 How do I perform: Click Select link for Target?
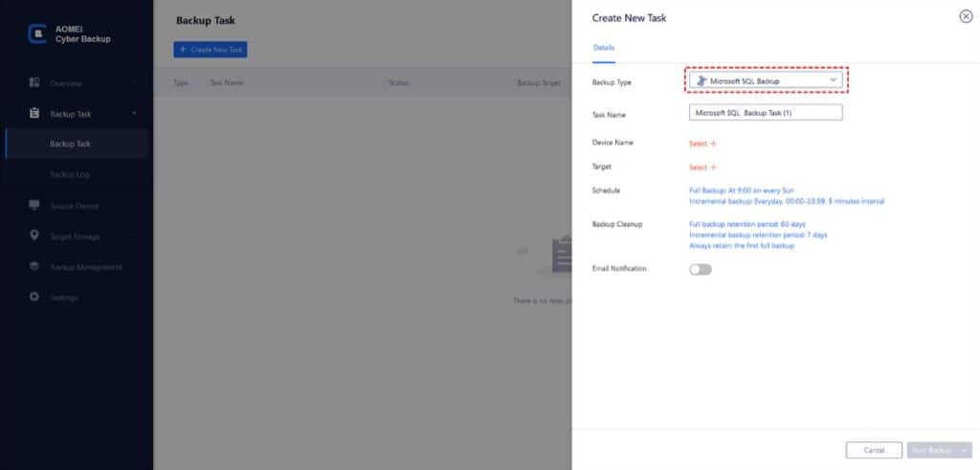698,168
